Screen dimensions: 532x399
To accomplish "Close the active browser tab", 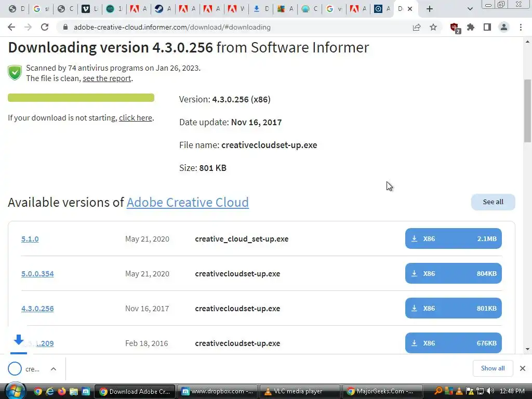I will (410, 9).
